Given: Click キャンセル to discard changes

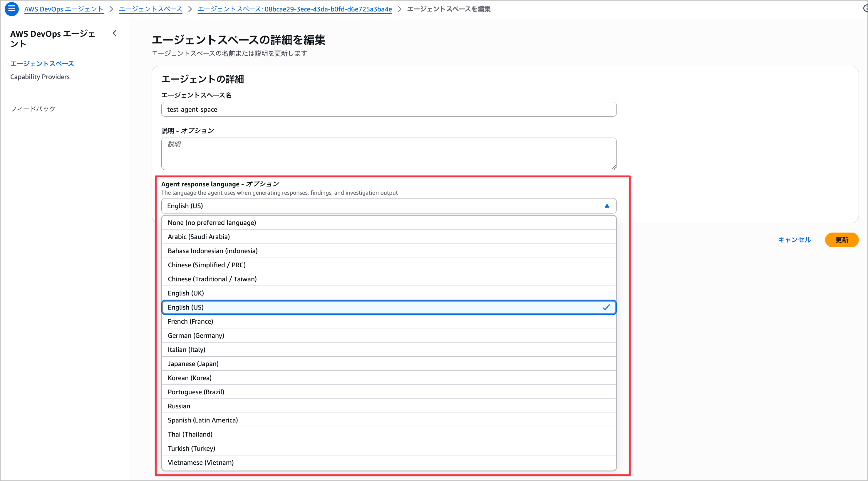Looking at the screenshot, I should click(x=794, y=240).
